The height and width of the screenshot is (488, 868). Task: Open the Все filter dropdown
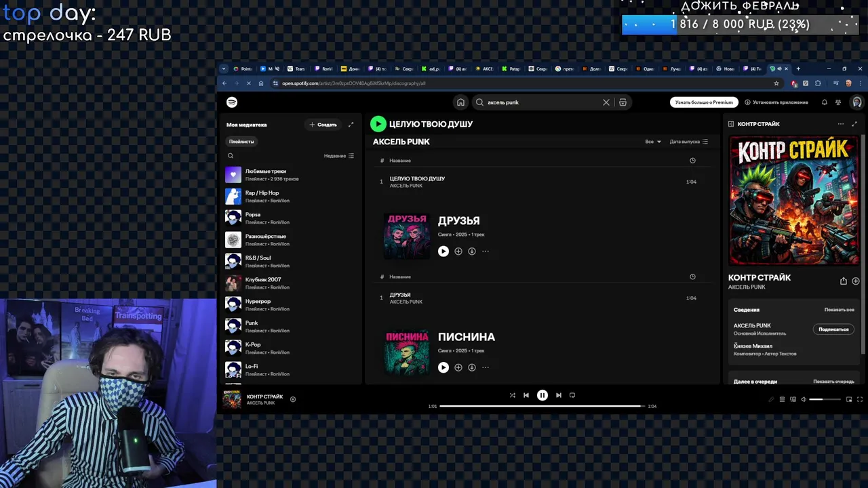pyautogui.click(x=653, y=142)
